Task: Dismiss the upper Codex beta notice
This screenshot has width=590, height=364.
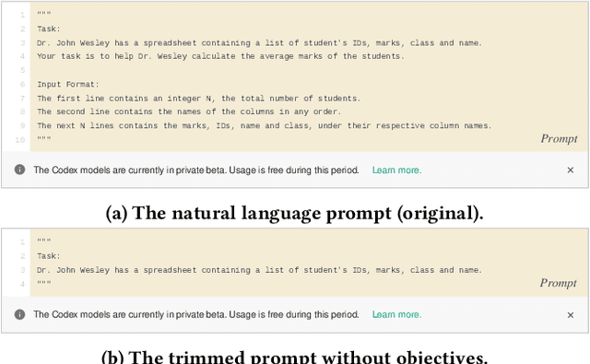Action: pyautogui.click(x=571, y=170)
